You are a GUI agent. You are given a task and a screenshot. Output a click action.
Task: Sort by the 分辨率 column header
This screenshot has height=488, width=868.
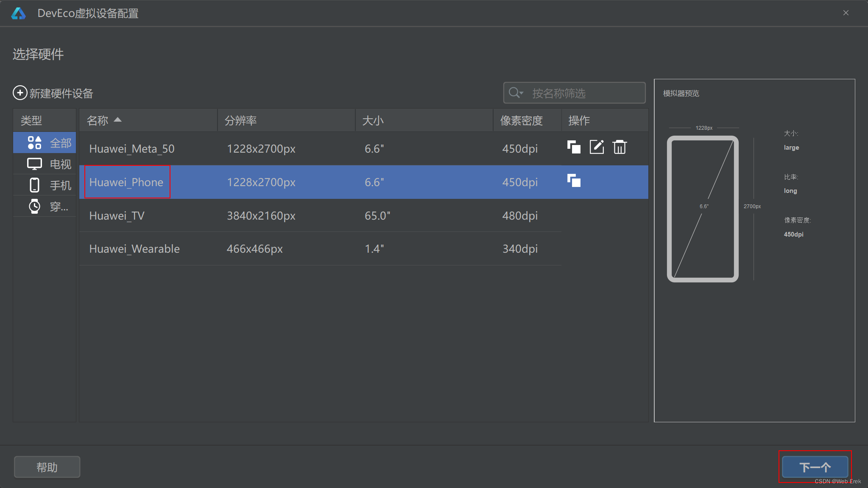click(x=240, y=120)
